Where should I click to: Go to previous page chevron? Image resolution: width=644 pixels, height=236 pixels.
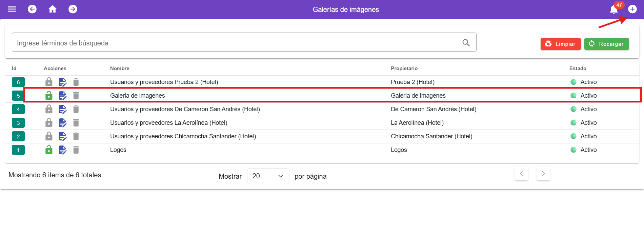tap(521, 174)
